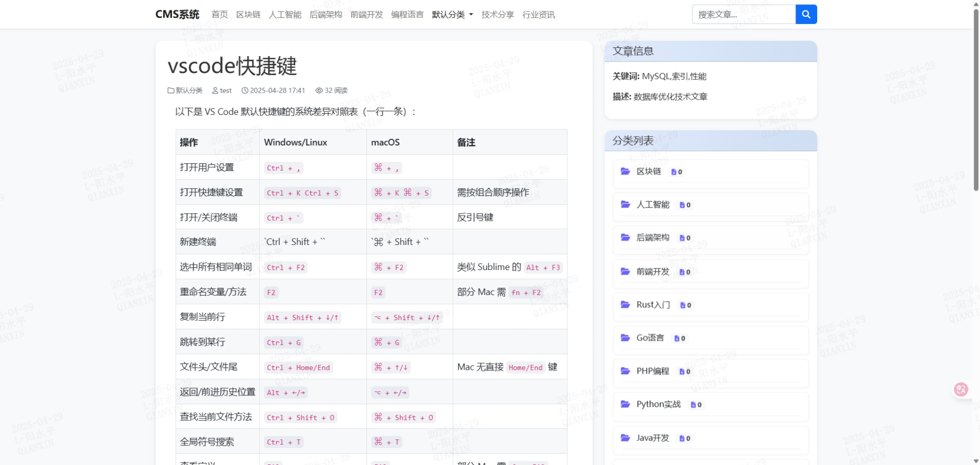Click the 全局符号搜索 row label
980x465 pixels.
tap(207, 442)
